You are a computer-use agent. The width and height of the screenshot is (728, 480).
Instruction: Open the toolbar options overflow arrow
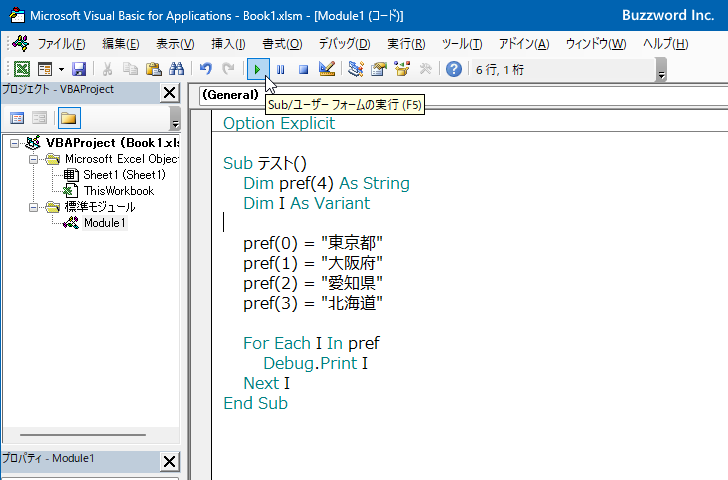[662, 70]
